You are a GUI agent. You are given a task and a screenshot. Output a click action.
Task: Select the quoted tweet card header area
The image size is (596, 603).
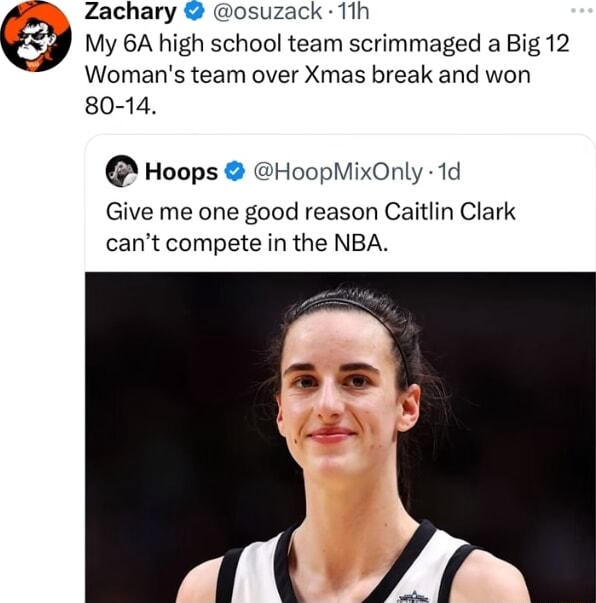tap(340, 172)
